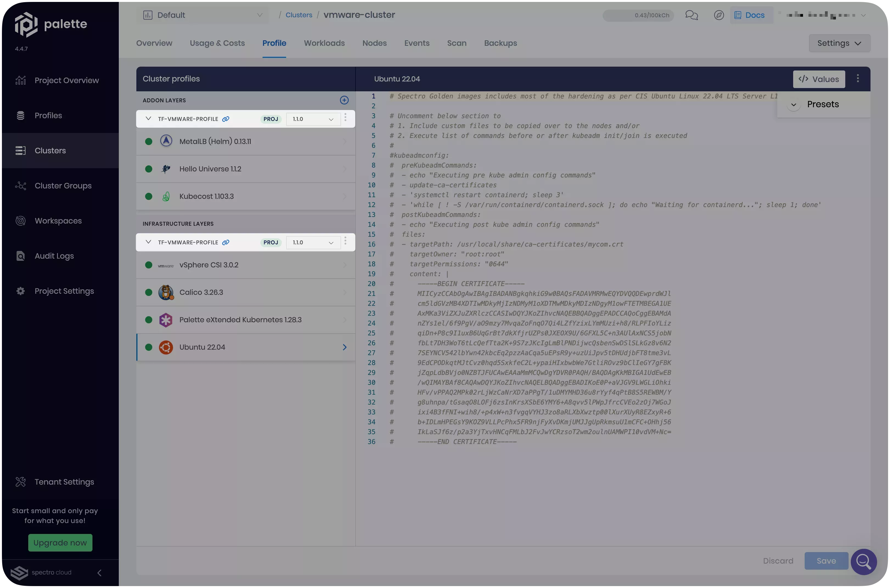Screen dimensions: 890x588
Task: Open the Ubuntu 22.04 layer arrow
Action: coord(344,347)
